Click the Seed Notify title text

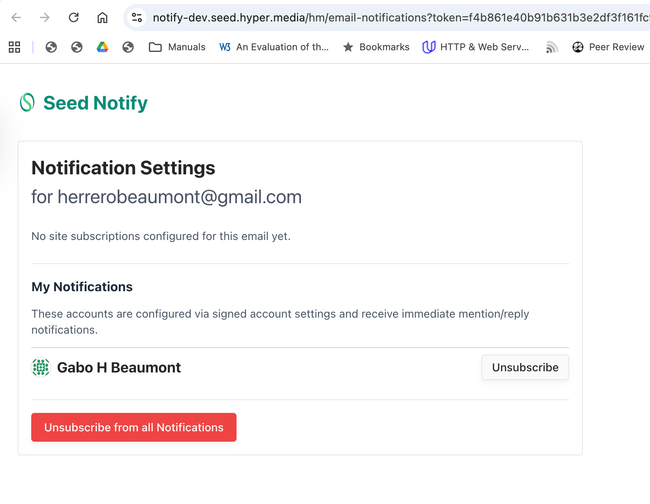95,103
